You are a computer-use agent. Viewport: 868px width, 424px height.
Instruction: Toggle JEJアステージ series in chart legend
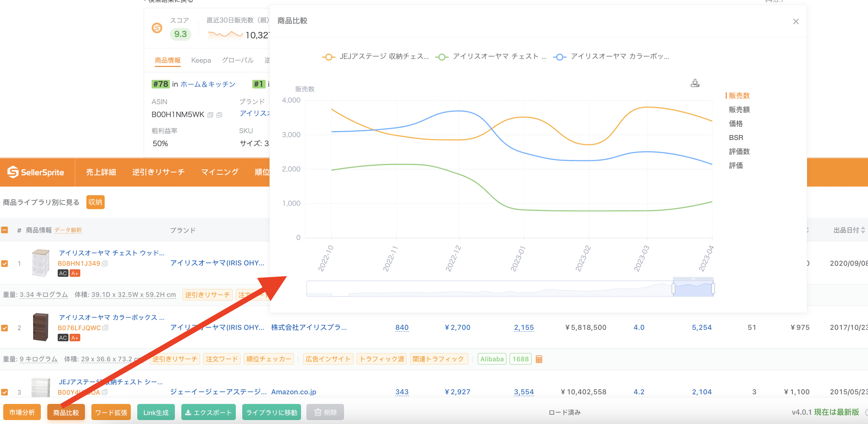(375, 57)
